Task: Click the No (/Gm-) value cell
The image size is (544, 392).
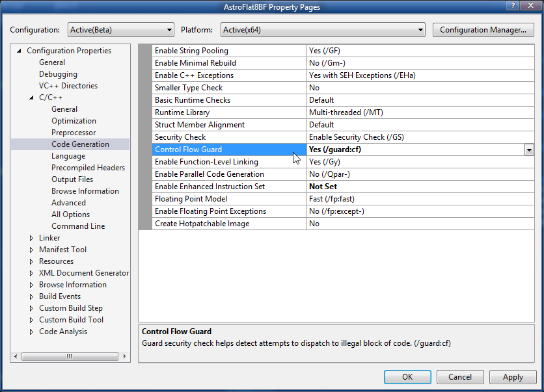Action: pos(420,63)
